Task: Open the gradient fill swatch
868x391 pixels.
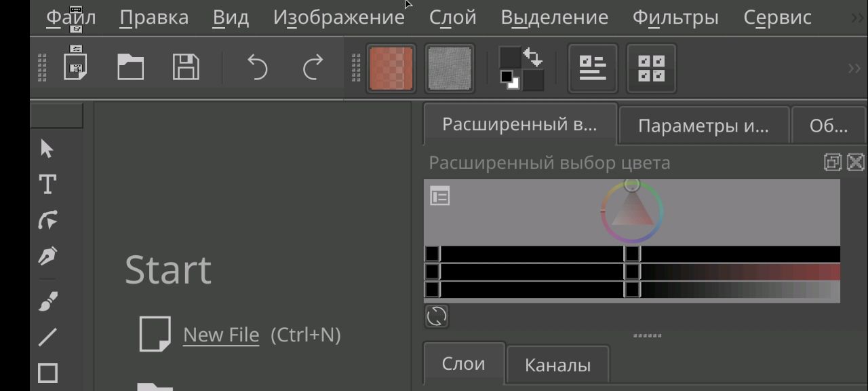Action: [x=391, y=68]
